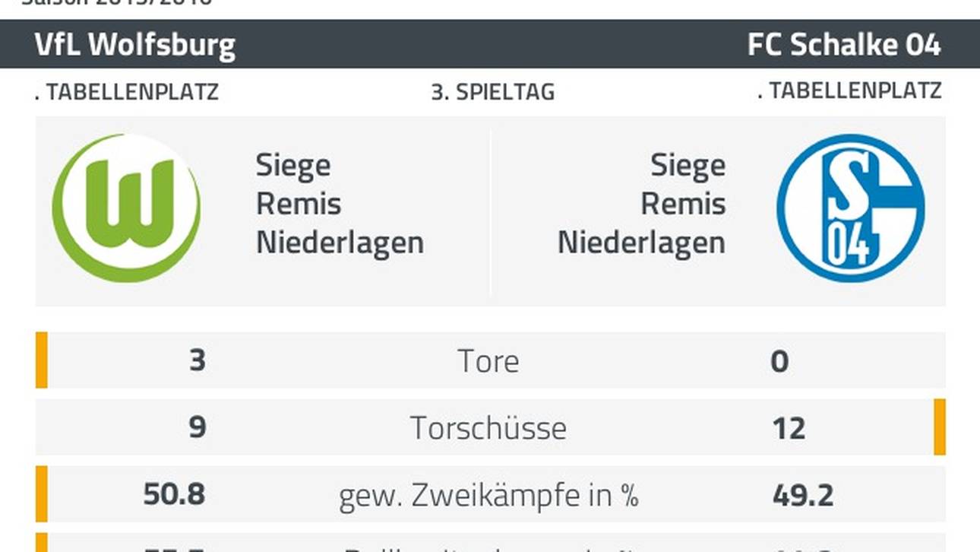The image size is (980, 552).
Task: Click Schalke's Niederlagen text
Action: 641,243
